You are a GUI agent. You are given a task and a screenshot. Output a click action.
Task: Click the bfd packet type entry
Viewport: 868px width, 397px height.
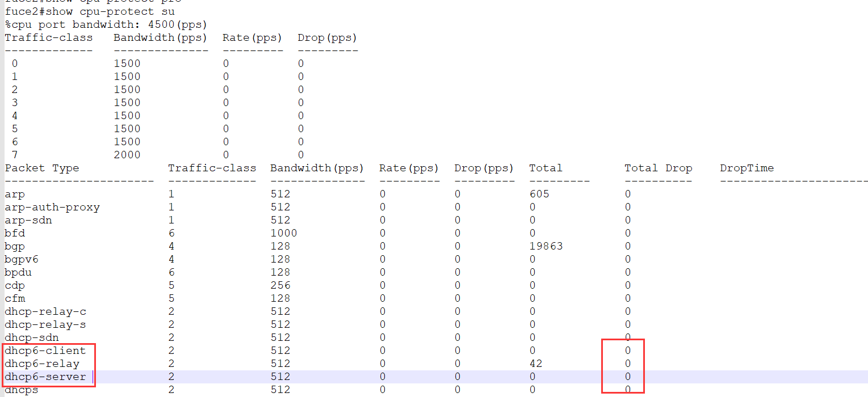(14, 233)
